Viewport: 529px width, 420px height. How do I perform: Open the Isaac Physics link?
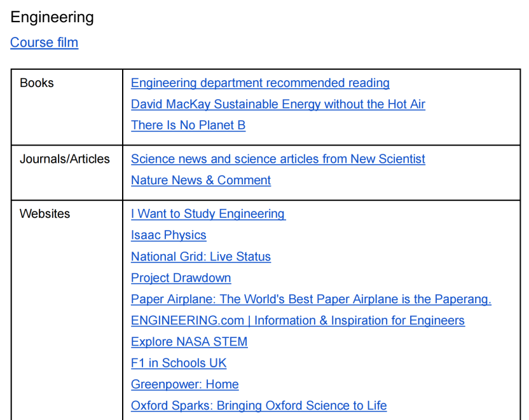168,235
